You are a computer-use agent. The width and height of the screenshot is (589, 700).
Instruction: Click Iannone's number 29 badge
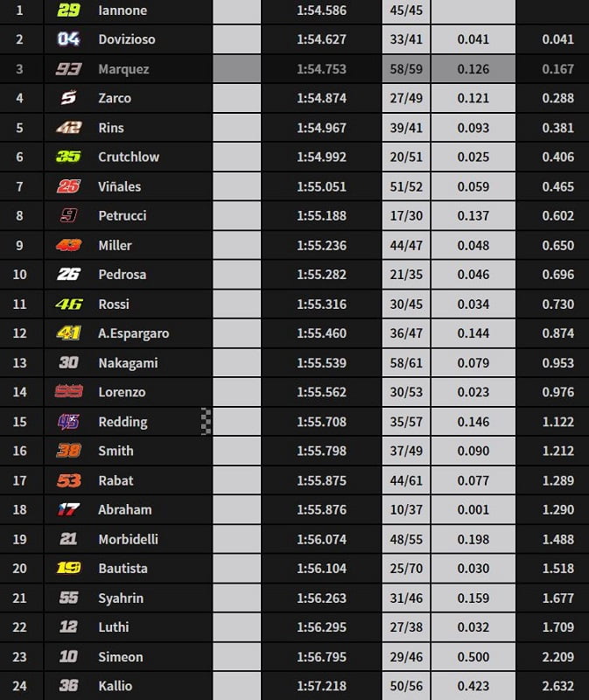68,10
